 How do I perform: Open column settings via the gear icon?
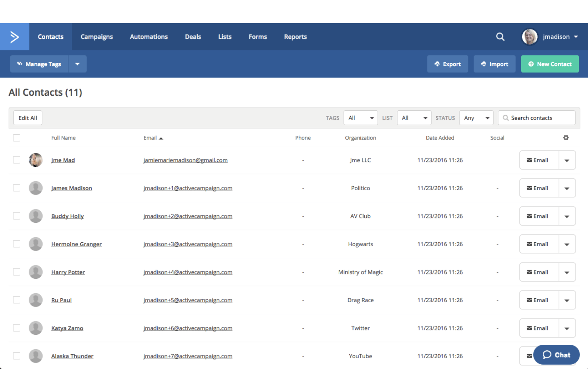566,137
